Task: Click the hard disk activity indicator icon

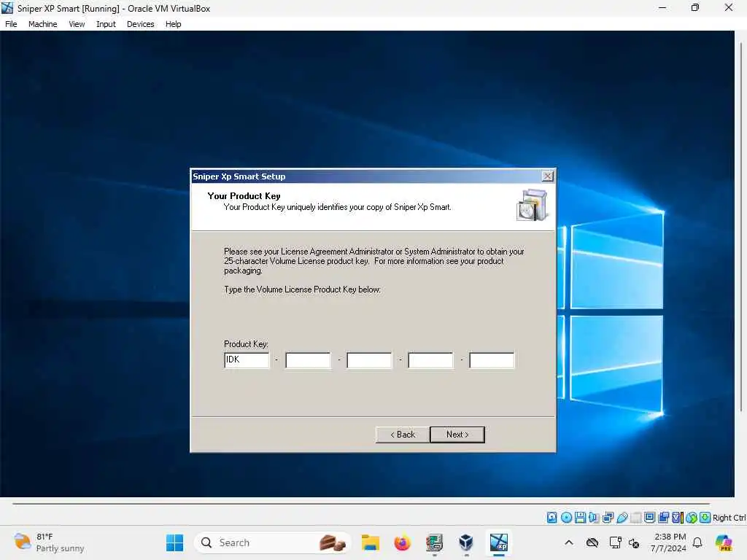Action: (x=551, y=518)
